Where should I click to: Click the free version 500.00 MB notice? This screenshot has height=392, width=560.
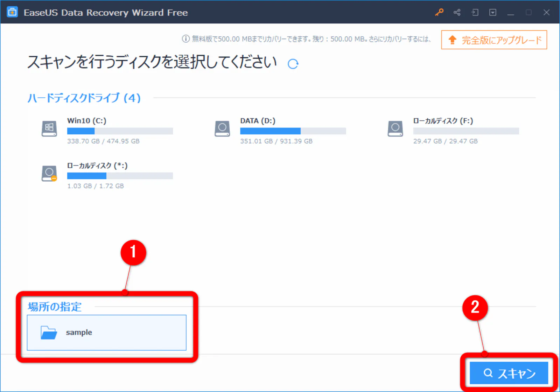[311, 39]
